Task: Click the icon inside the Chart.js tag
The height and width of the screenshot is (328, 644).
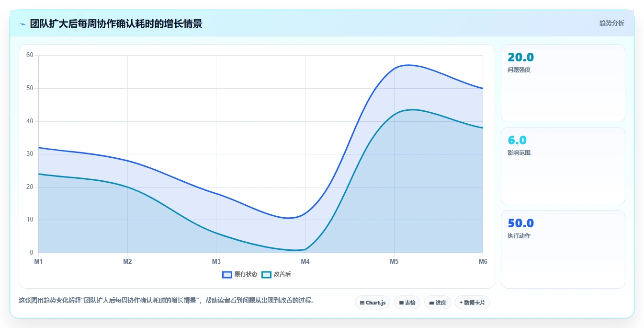Action: (362, 303)
